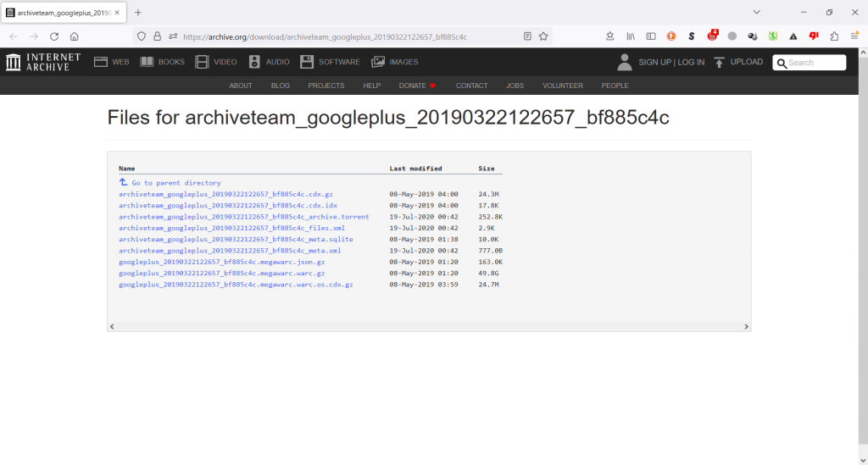Click the file list left scroll arrow

pos(113,327)
